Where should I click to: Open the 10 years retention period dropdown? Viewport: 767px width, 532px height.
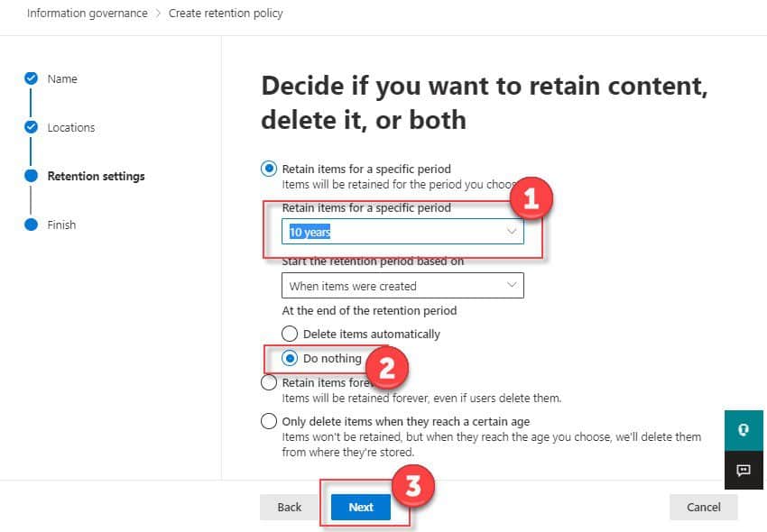click(402, 231)
